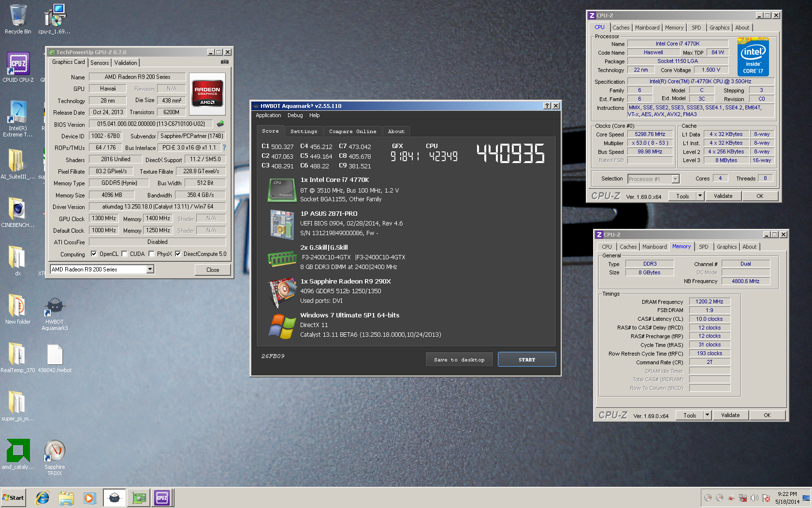Open Tools dropdown arrow in Memory tab window
812x508 pixels.
coord(707,415)
